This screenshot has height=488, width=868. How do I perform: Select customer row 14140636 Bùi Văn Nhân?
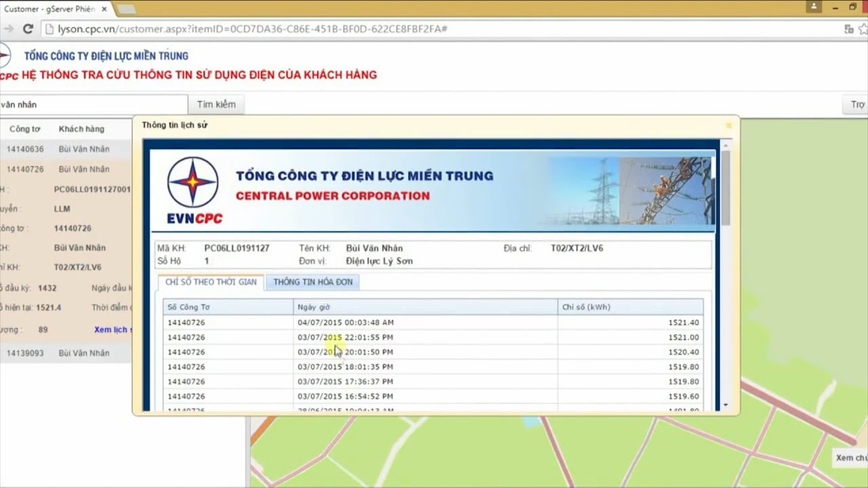coord(66,149)
